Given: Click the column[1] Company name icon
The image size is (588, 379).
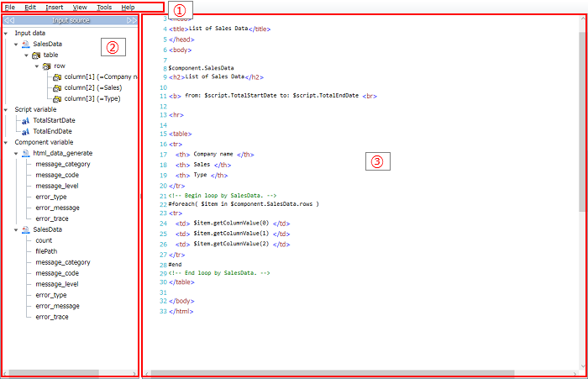Looking at the screenshot, I should point(57,76).
